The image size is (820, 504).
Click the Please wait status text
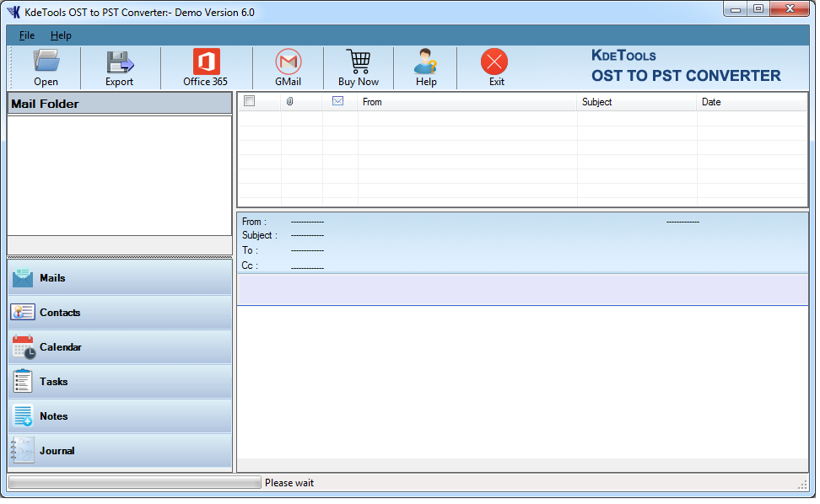coord(290,484)
